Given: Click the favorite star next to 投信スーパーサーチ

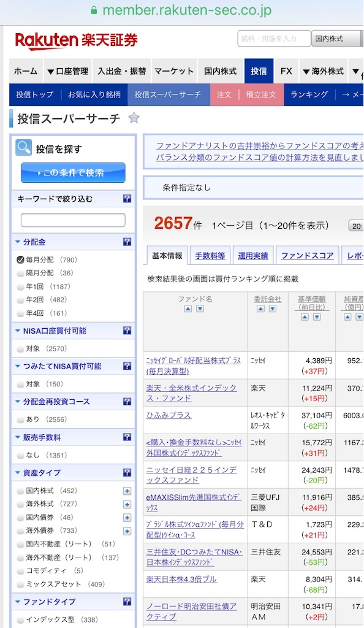Looking at the screenshot, I should pos(134,118).
